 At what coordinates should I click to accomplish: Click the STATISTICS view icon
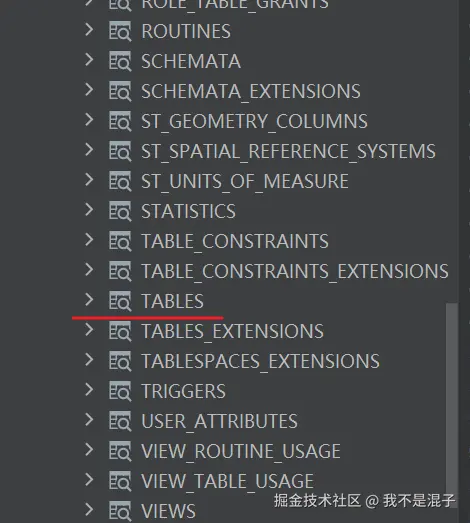[120, 211]
